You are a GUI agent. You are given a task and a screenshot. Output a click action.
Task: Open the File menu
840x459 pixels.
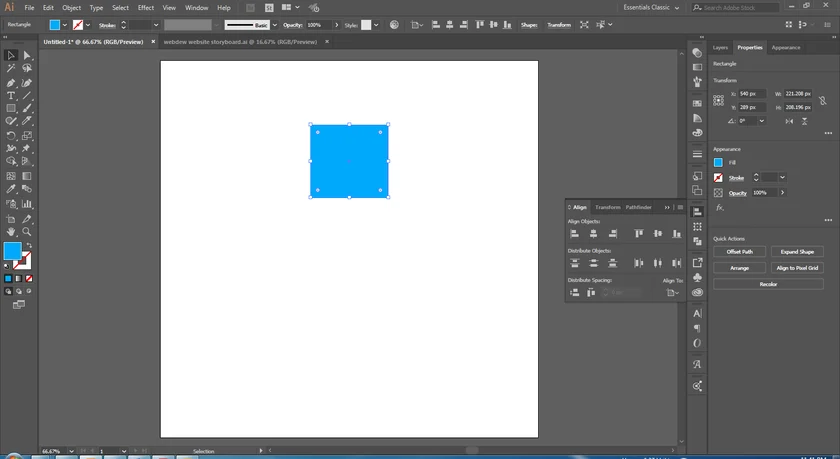click(x=29, y=7)
